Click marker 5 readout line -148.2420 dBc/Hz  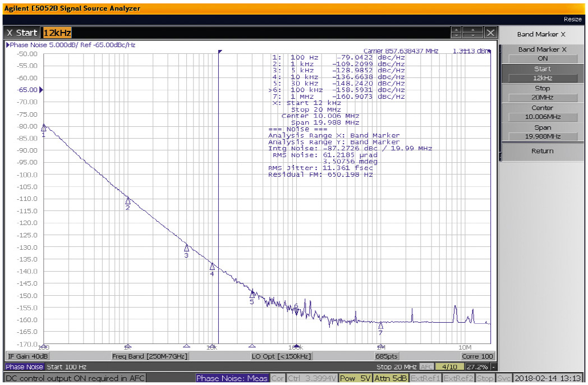339,84
